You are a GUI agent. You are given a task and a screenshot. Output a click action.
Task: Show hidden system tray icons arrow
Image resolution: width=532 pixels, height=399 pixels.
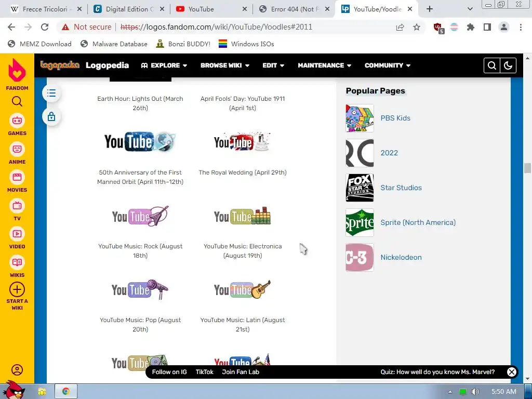[x=450, y=392]
